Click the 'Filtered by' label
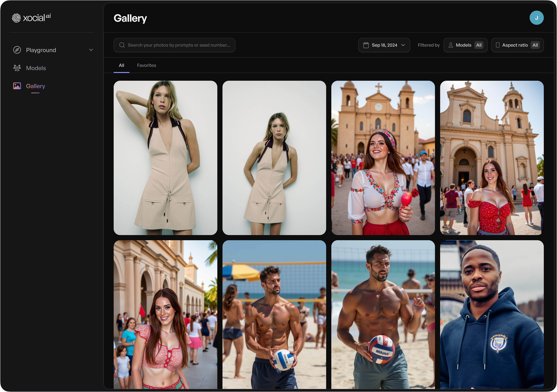 pyautogui.click(x=428, y=45)
